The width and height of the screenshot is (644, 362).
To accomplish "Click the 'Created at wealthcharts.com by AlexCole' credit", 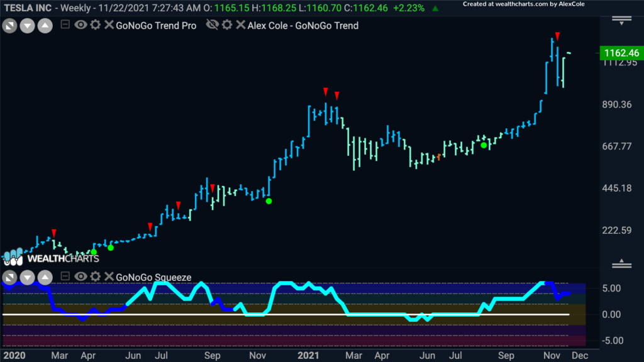I will pyautogui.click(x=524, y=4).
